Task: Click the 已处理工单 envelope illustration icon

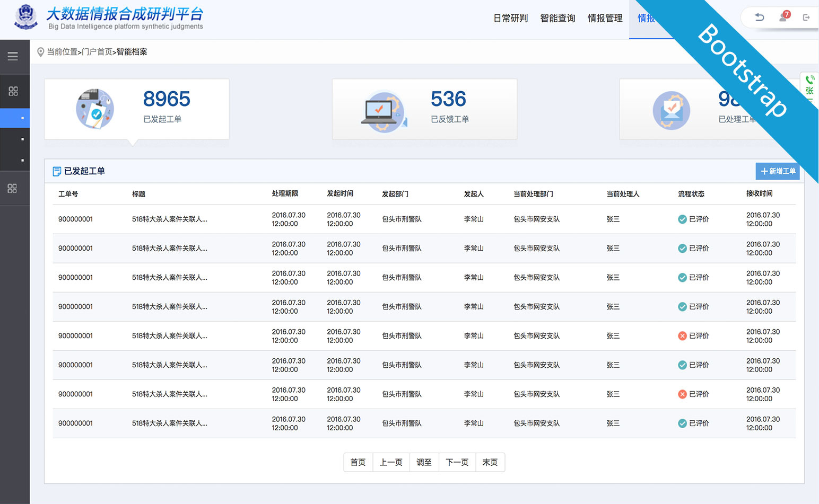Action: click(671, 111)
